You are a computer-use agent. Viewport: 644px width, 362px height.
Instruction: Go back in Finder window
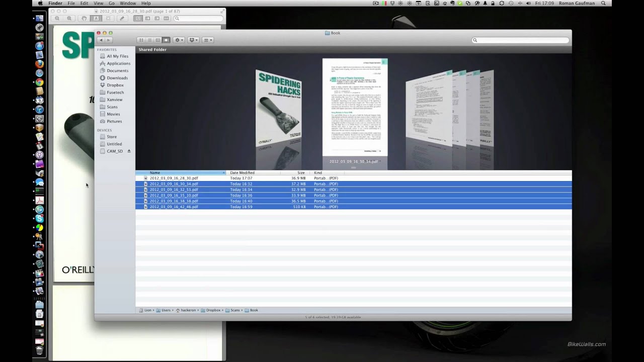[101, 40]
